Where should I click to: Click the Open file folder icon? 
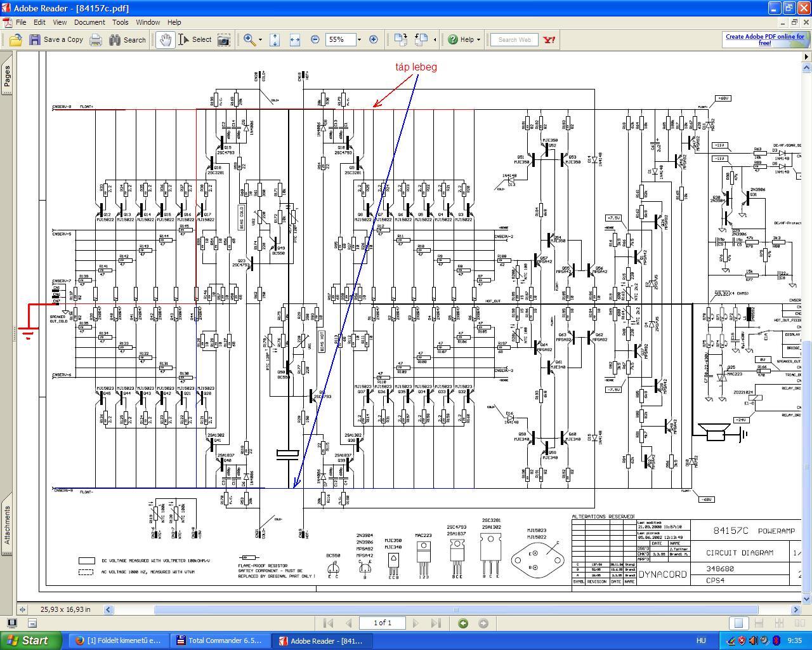(15, 39)
